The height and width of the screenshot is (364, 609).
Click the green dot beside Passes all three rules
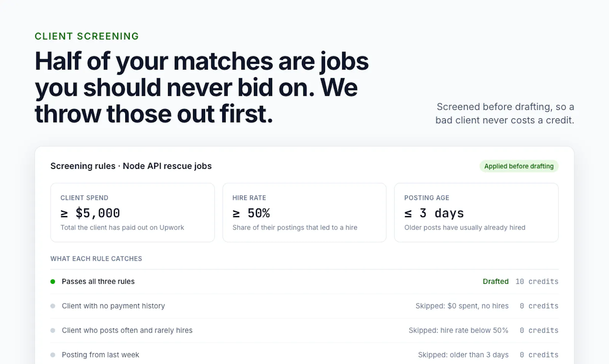[53, 281]
